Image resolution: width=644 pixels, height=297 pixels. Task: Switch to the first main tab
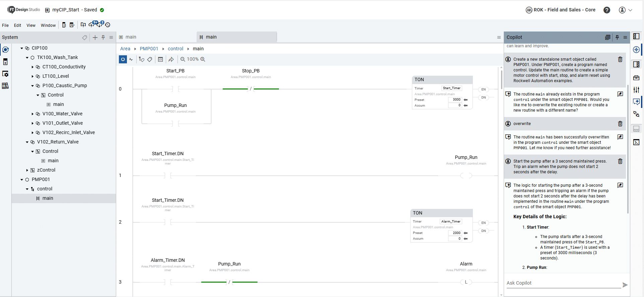(x=131, y=37)
